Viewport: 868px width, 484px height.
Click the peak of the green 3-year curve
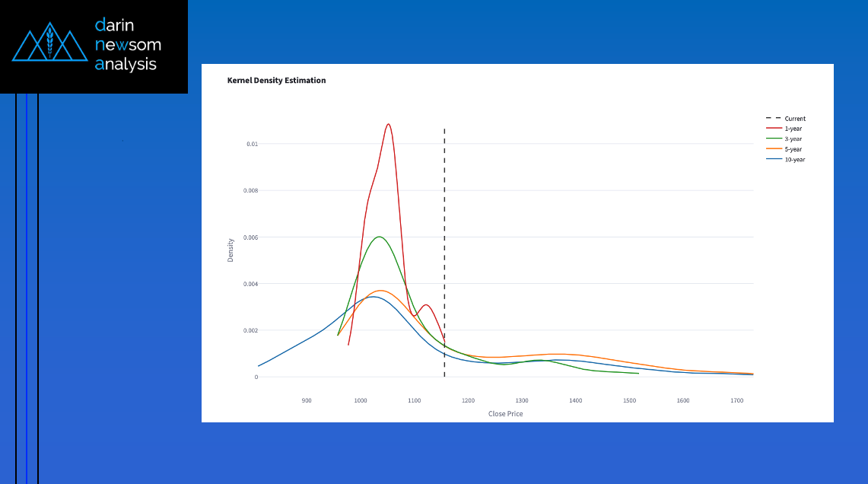(x=379, y=237)
